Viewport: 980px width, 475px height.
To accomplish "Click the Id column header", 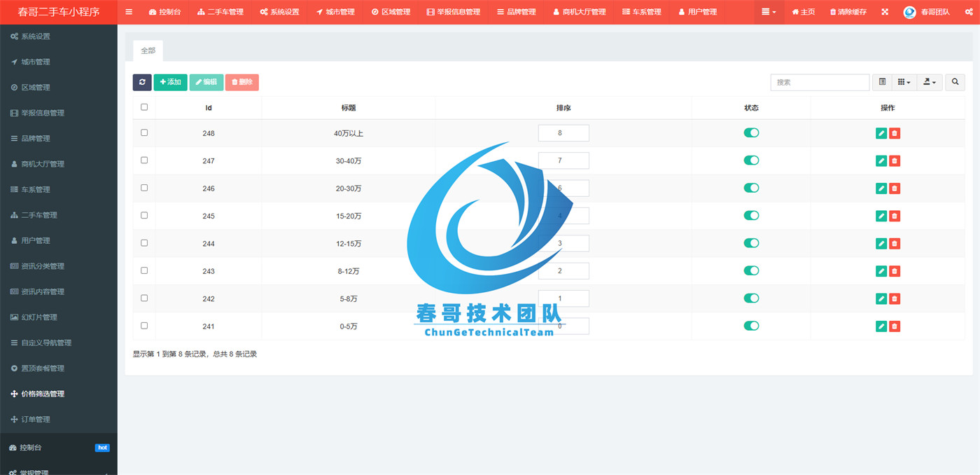I will click(x=209, y=108).
